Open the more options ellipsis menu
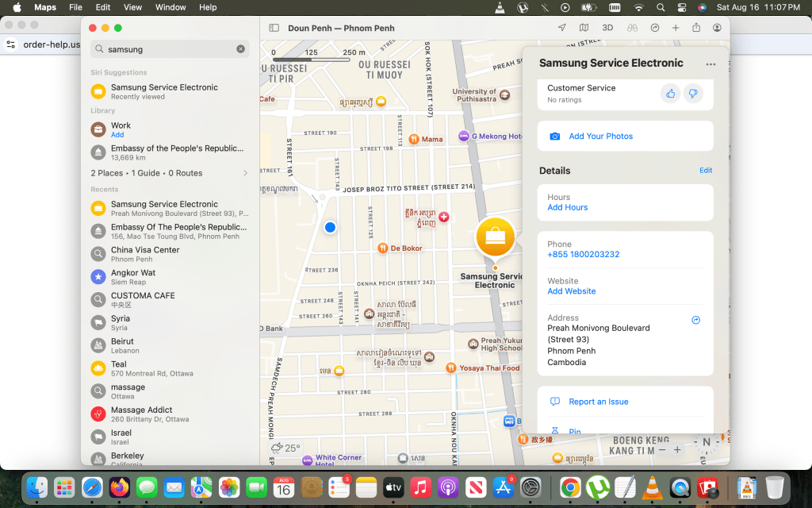This screenshot has height=508, width=812. click(x=710, y=64)
